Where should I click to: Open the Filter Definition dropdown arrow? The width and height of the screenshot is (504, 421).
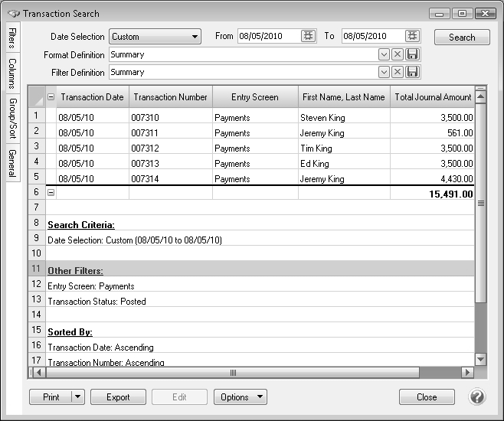click(x=384, y=72)
